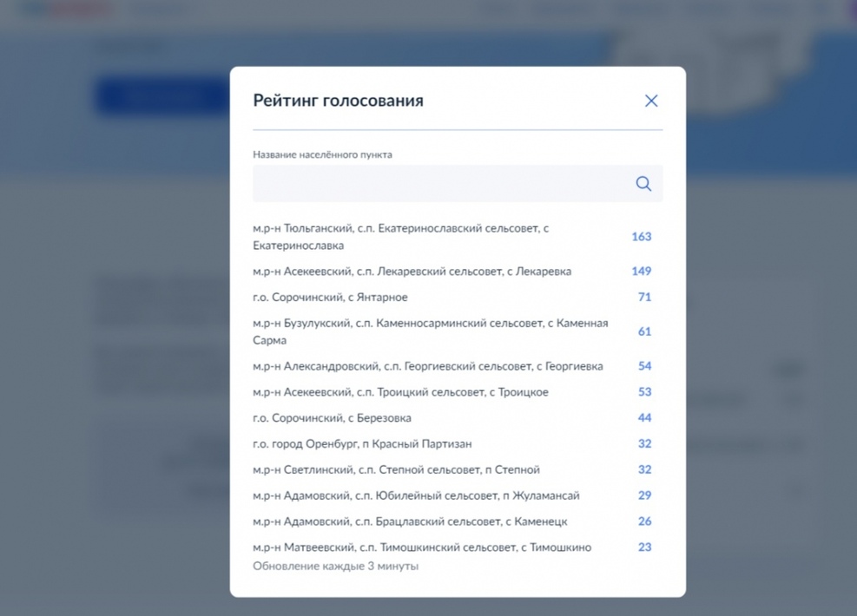The height and width of the screenshot is (616, 857).
Task: Click the Обновление каждые 3 минуты note
Action: 335,567
